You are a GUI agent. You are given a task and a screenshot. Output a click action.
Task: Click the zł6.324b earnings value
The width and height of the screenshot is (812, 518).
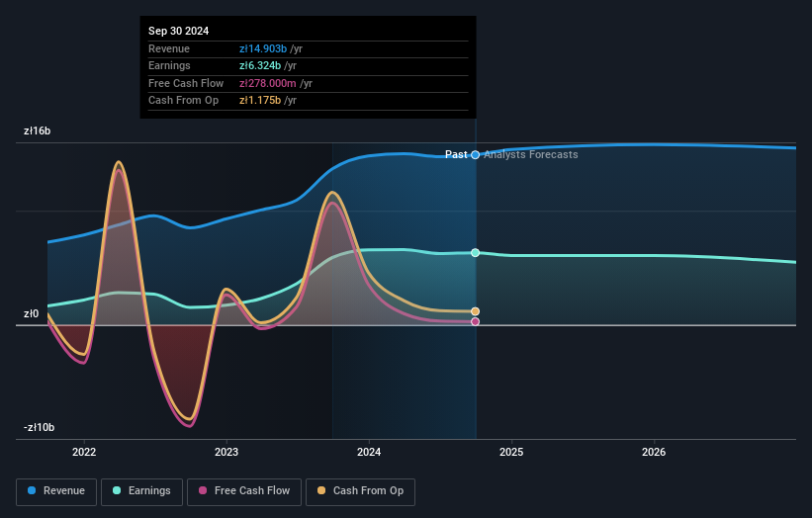pos(260,65)
